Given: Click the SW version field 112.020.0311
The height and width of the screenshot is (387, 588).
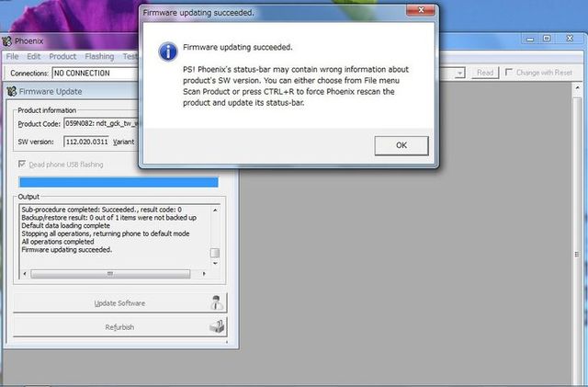Looking at the screenshot, I should pos(86,142).
